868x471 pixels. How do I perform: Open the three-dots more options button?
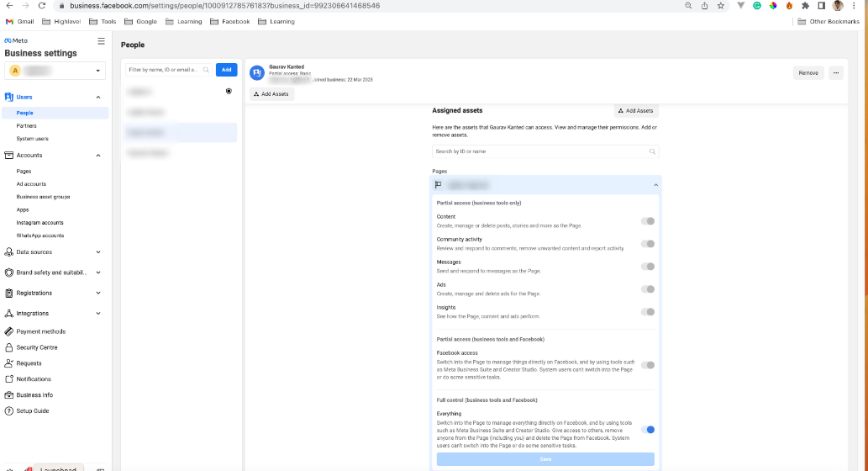(x=836, y=72)
